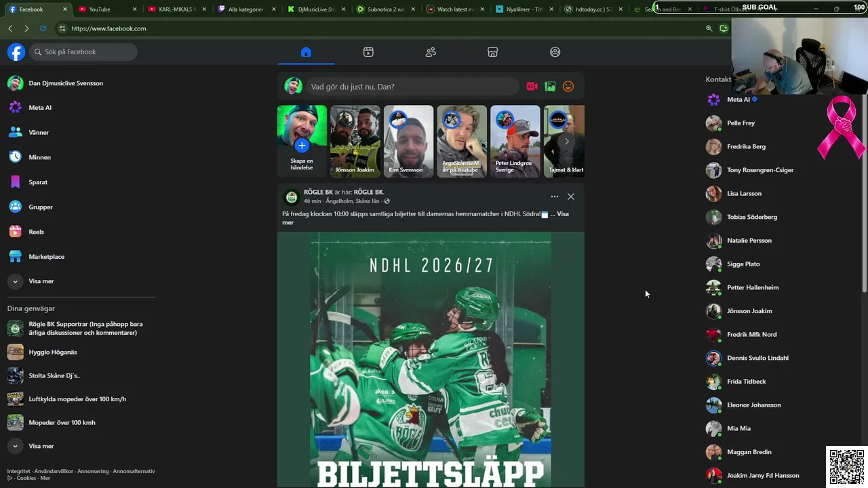Click the 'Vad gör du just nu, Dan?' composer
Viewport: 868px width, 488px height.
pyautogui.click(x=413, y=87)
